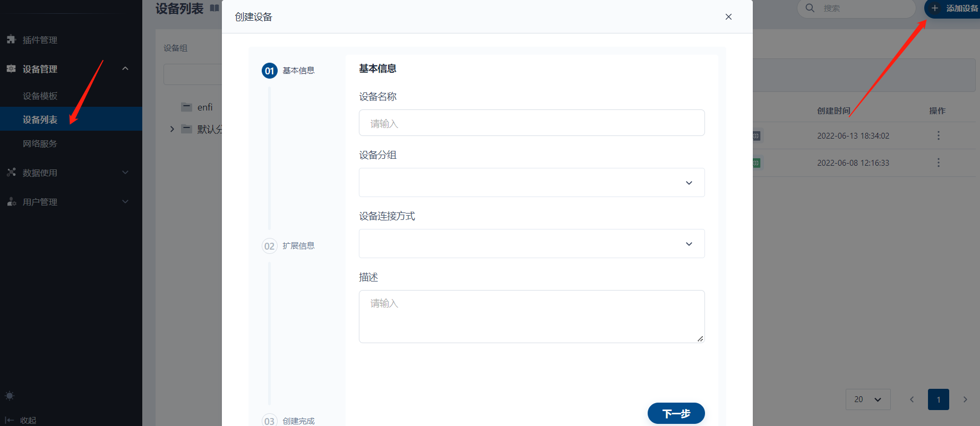Click the enfi folder icon
This screenshot has width=980, height=426.
(x=186, y=107)
